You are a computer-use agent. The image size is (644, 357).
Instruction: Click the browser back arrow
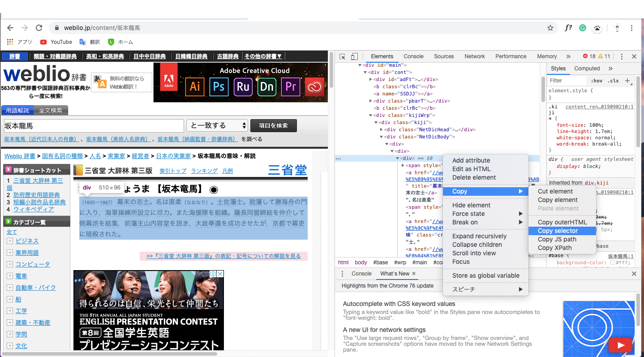click(10, 28)
